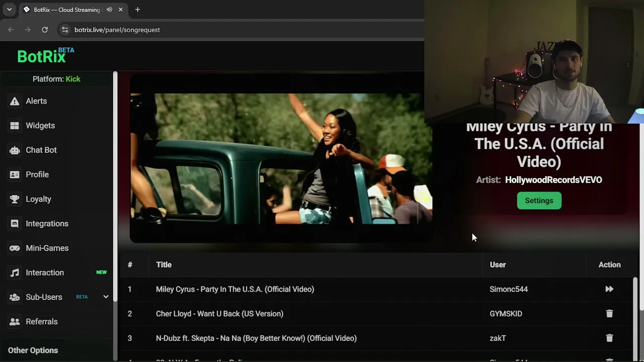The height and width of the screenshot is (362, 644).
Task: Expand the Sub-Users submenu chevron
Action: (x=106, y=297)
